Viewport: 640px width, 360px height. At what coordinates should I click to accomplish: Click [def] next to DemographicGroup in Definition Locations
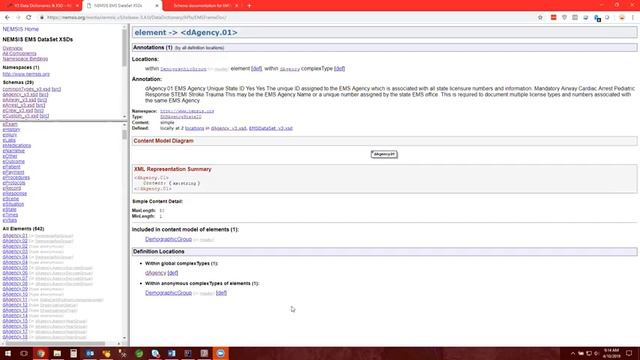point(221,293)
